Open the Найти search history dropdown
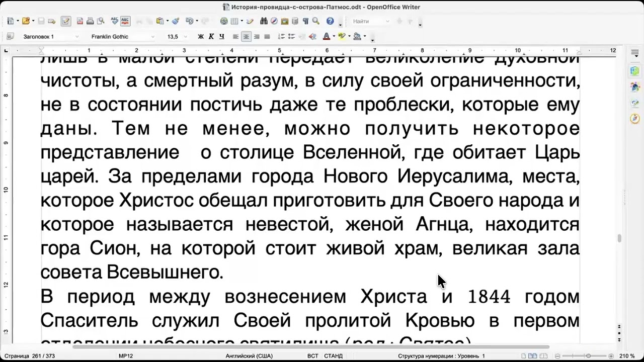The height and width of the screenshot is (362, 644). [x=387, y=21]
